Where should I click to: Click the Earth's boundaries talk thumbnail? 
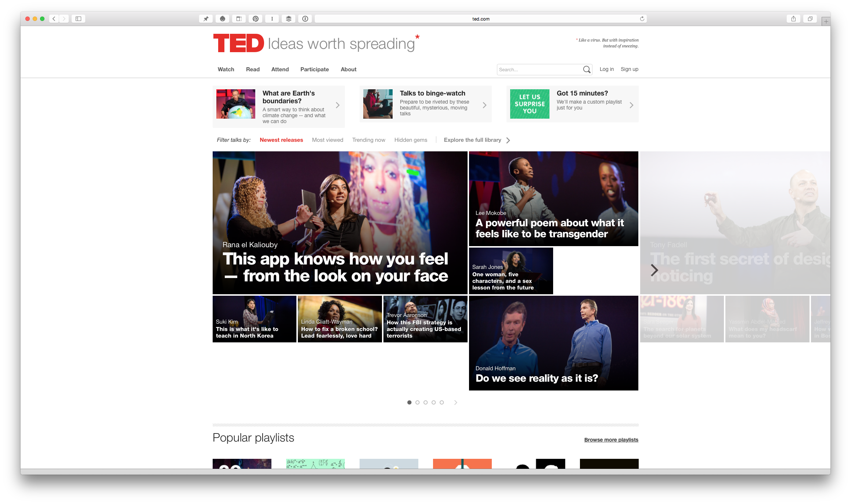pyautogui.click(x=236, y=104)
